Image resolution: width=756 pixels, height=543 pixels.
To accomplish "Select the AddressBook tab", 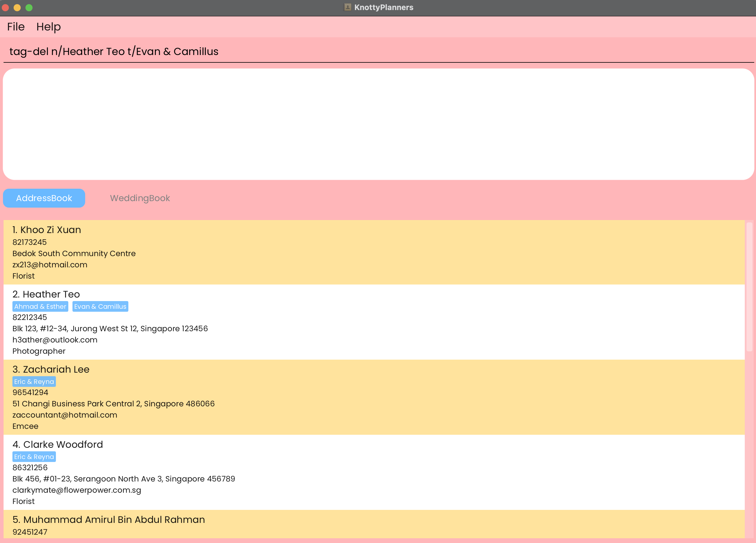I will click(x=44, y=198).
